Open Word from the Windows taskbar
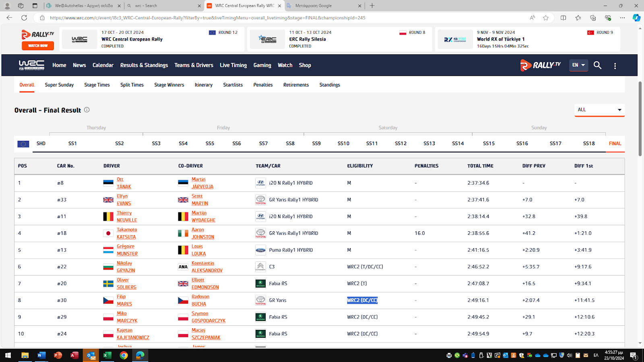Screen dimensions: 644x362 41,355
